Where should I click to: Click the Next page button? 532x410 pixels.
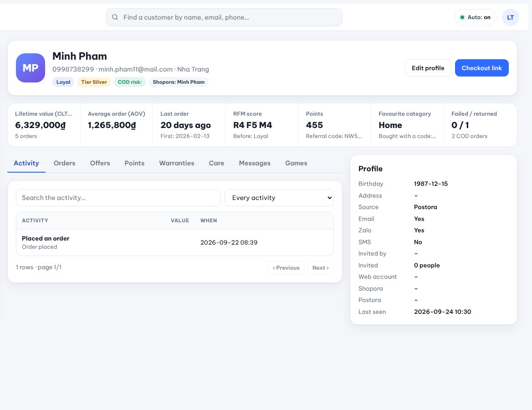coord(321,268)
